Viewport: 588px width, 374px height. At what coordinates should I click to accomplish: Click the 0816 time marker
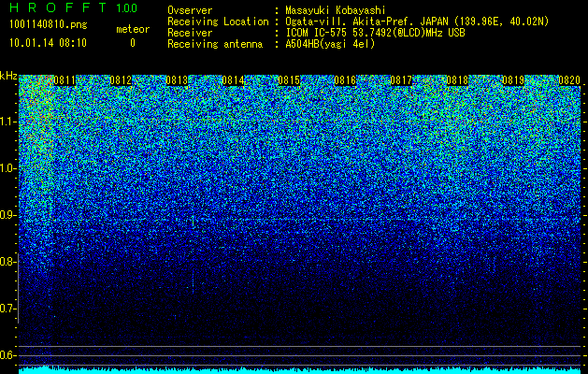point(345,80)
